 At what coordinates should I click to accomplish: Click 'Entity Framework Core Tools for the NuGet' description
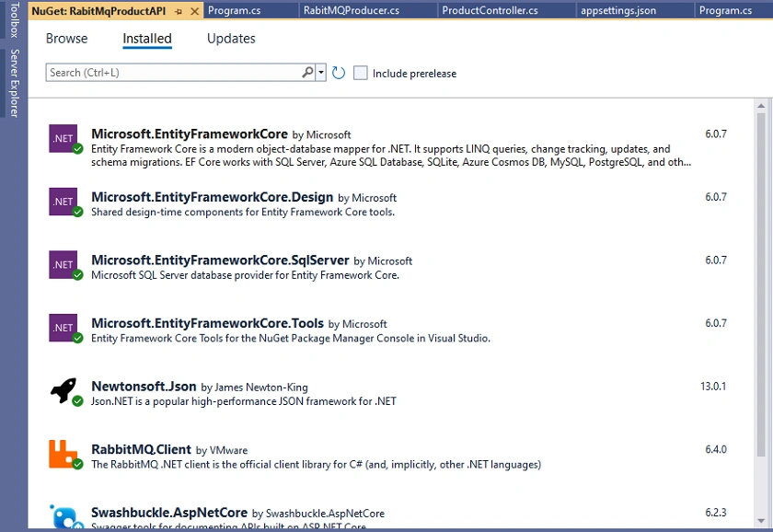coord(291,338)
